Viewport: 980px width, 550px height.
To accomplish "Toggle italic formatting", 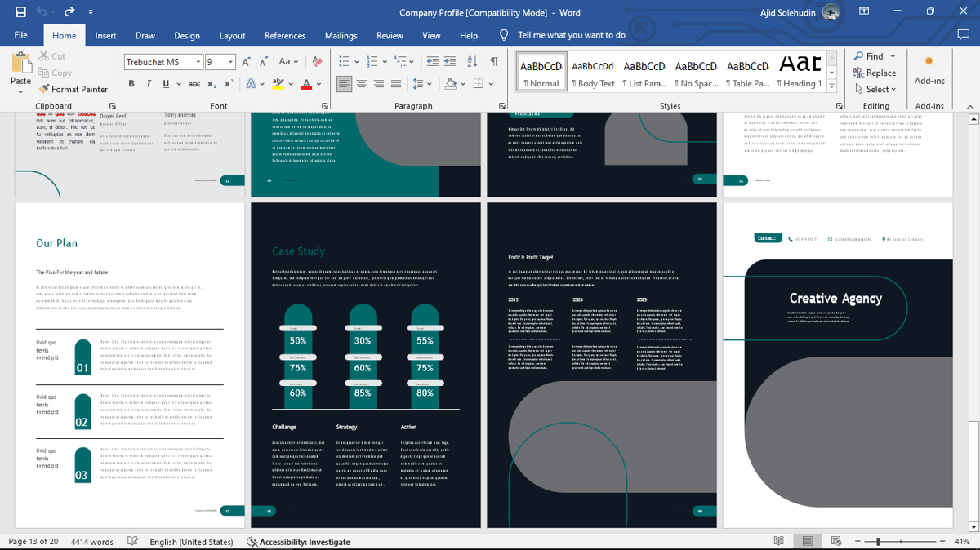I will coord(148,84).
